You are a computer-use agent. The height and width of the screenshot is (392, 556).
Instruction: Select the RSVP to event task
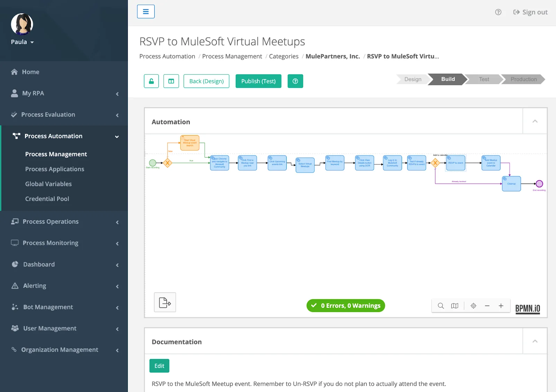[x=456, y=163]
